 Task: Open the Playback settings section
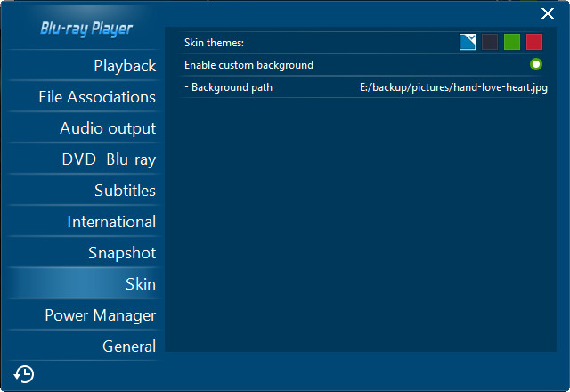click(x=84, y=66)
